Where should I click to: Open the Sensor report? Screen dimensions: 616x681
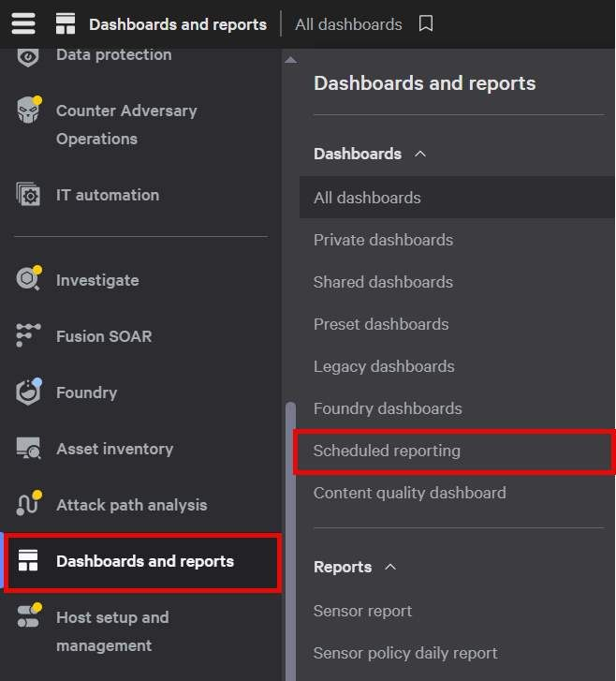click(x=362, y=611)
